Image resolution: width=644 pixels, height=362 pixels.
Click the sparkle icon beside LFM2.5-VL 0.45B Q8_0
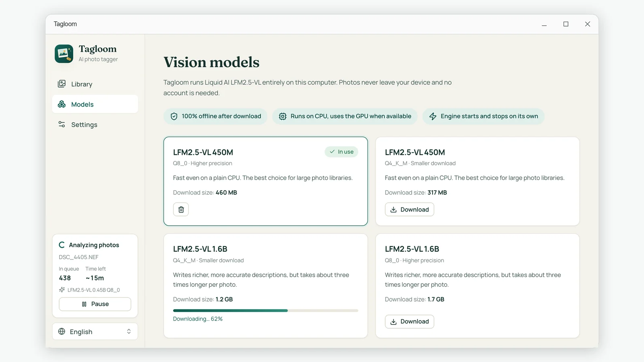tap(62, 290)
